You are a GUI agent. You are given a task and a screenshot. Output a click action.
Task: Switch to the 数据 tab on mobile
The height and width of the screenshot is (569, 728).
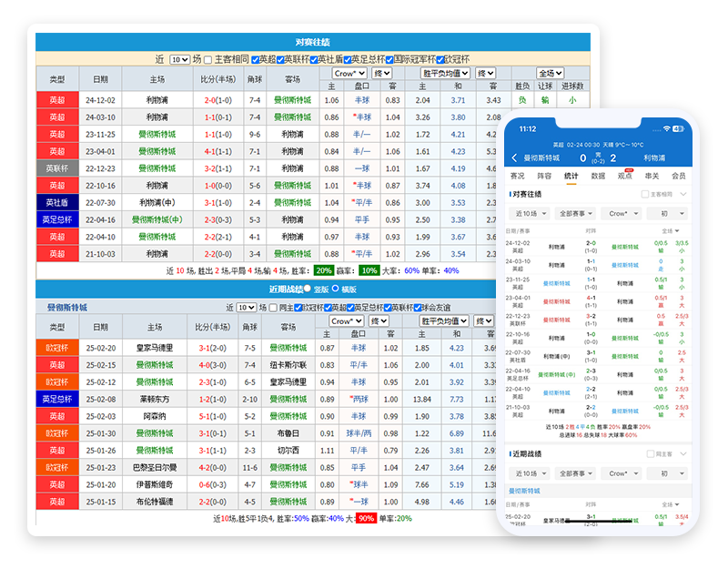[599, 175]
